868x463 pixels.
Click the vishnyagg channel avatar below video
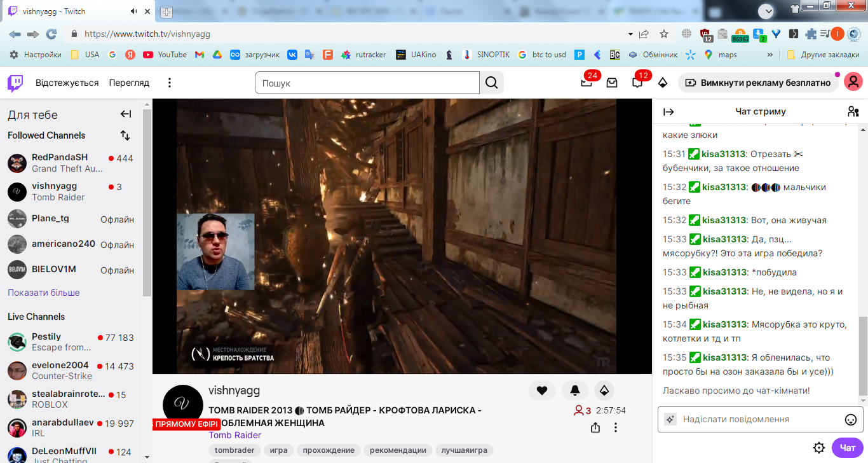point(183,405)
